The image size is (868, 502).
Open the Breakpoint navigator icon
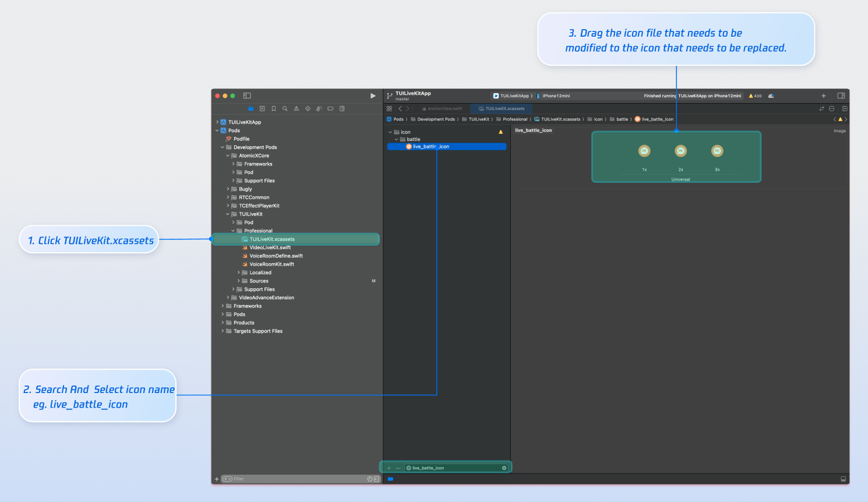tap(330, 109)
